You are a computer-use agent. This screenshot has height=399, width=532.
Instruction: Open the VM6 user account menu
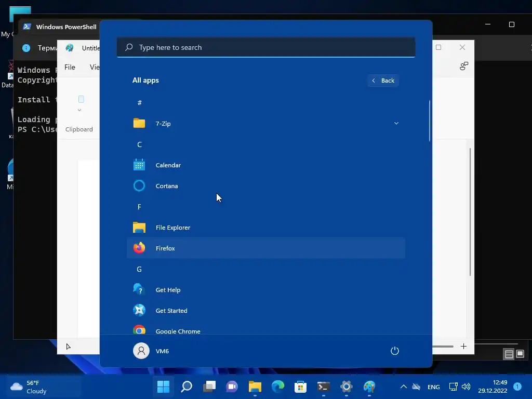[151, 351]
